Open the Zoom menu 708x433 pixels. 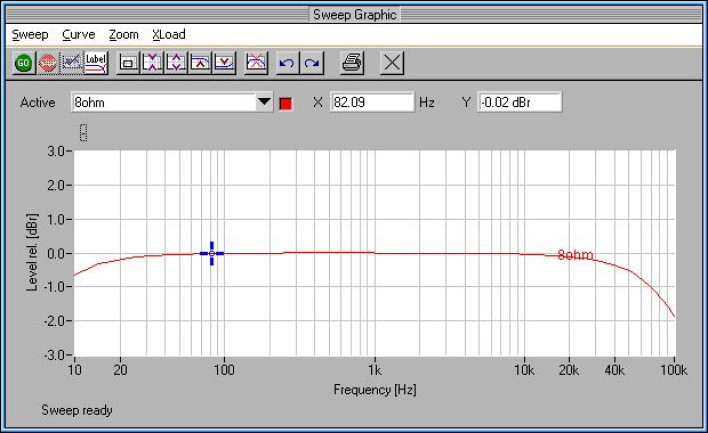(124, 34)
